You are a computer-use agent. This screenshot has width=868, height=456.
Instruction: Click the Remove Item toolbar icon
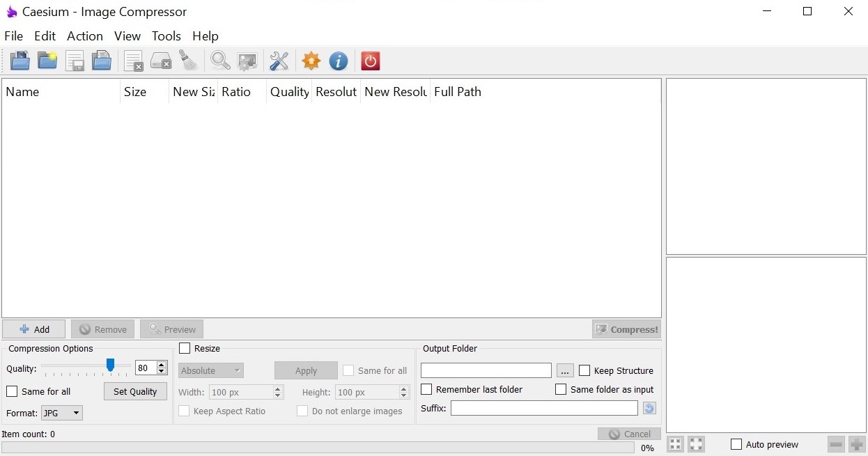[x=133, y=61]
